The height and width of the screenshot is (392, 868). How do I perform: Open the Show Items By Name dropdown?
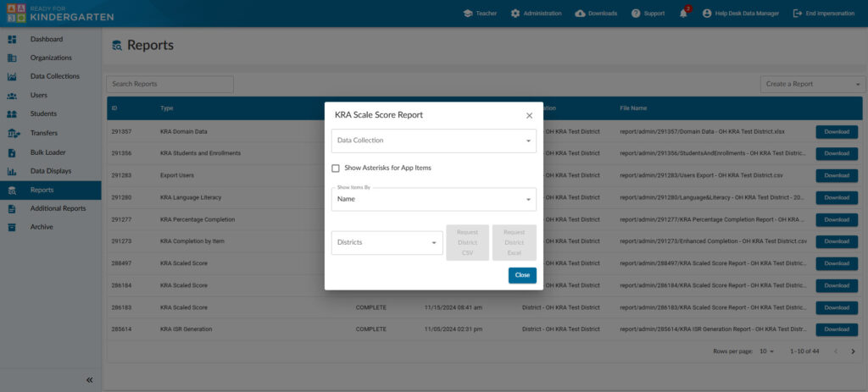(434, 199)
